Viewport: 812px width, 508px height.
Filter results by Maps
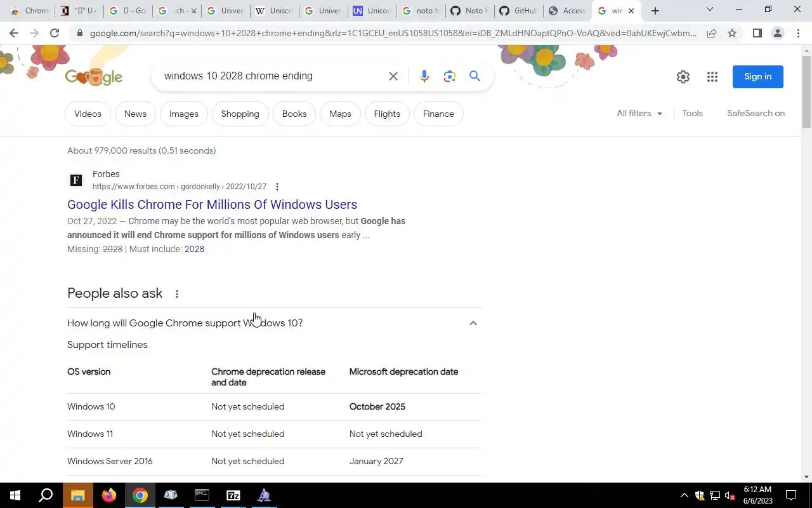click(340, 114)
